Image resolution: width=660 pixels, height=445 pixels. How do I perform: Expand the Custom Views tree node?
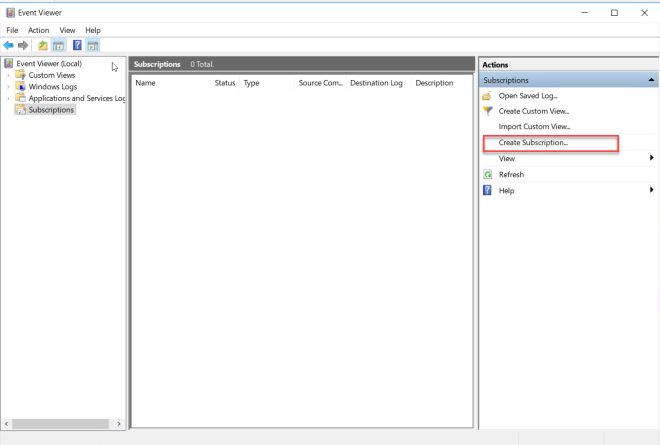(x=8, y=75)
